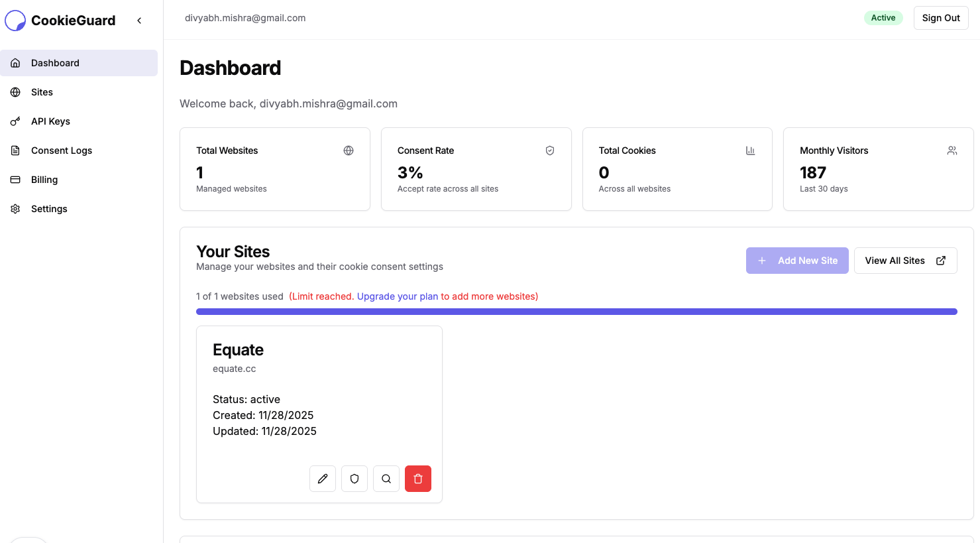
Task: Switch to the Dashboard section
Action: 55,63
